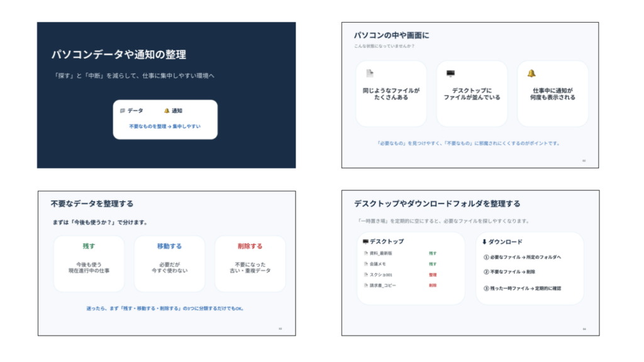Click the file name 請求書_コピー
Image resolution: width=644 pixels, height=362 pixels.
[382, 285]
